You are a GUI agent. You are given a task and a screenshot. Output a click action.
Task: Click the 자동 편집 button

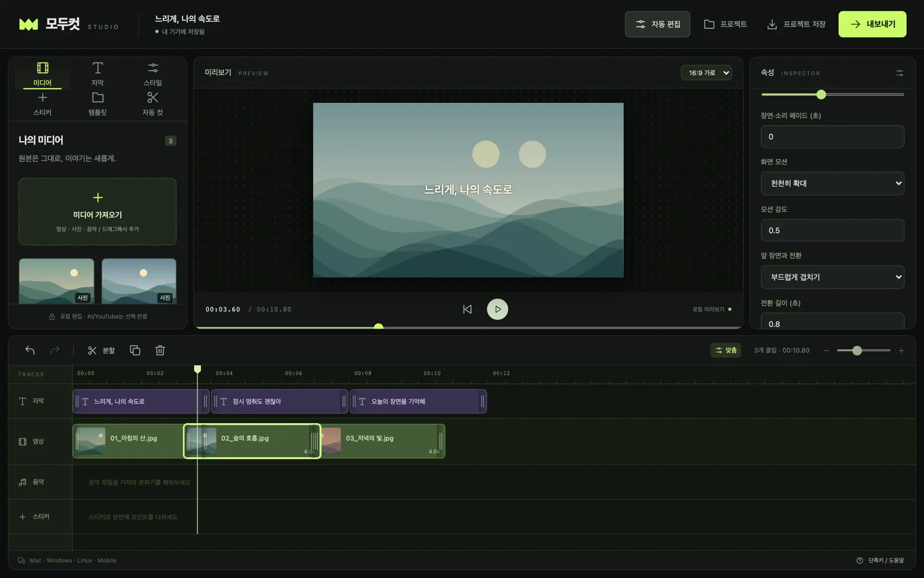point(657,24)
